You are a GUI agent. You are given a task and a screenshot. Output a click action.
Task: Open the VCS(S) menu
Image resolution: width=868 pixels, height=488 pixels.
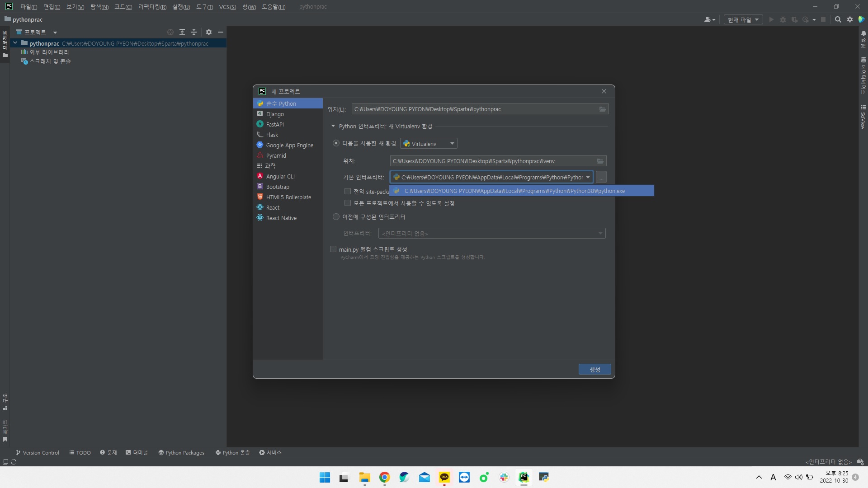[x=227, y=7]
